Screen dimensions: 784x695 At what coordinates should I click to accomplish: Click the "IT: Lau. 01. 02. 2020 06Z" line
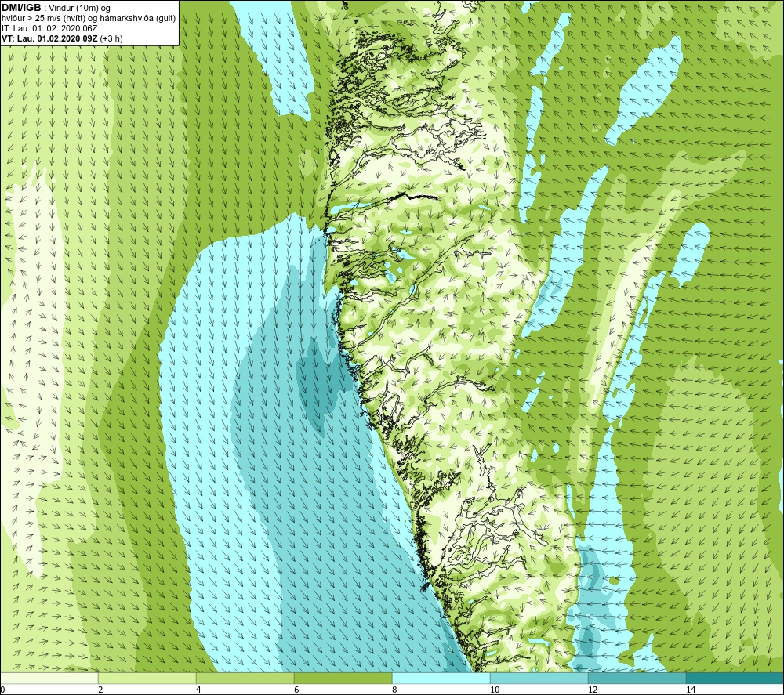(49, 28)
